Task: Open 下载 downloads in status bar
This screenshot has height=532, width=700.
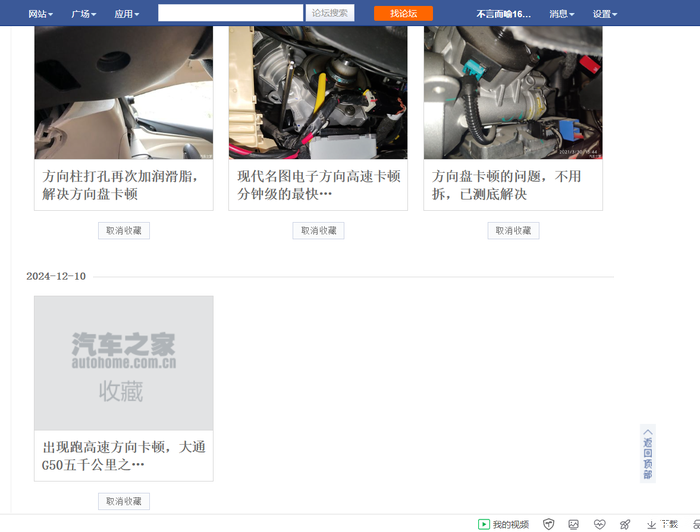Action: pos(662,524)
